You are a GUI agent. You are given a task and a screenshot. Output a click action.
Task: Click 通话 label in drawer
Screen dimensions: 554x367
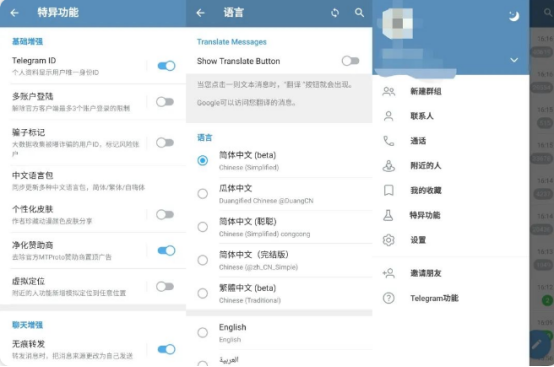tap(418, 141)
